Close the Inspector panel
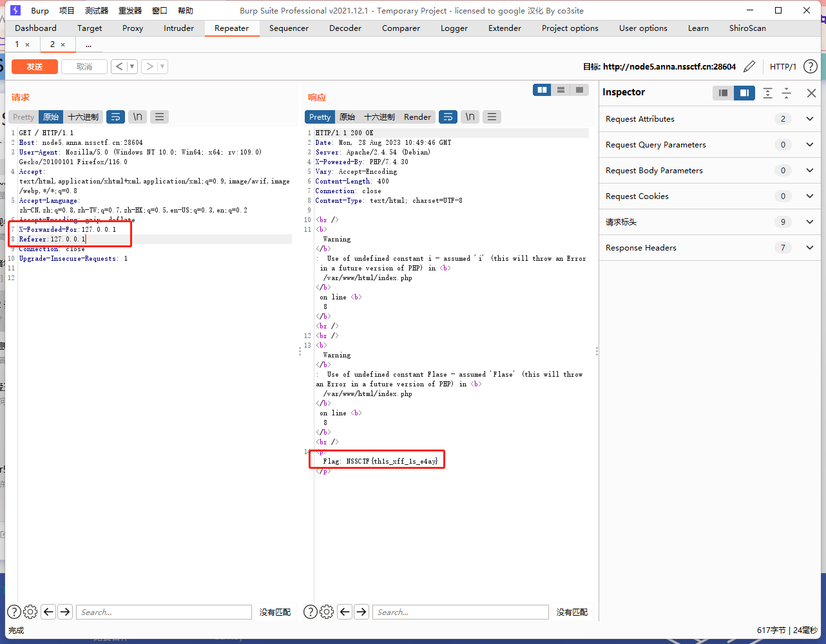Image resolution: width=826 pixels, height=644 pixels. tap(811, 93)
